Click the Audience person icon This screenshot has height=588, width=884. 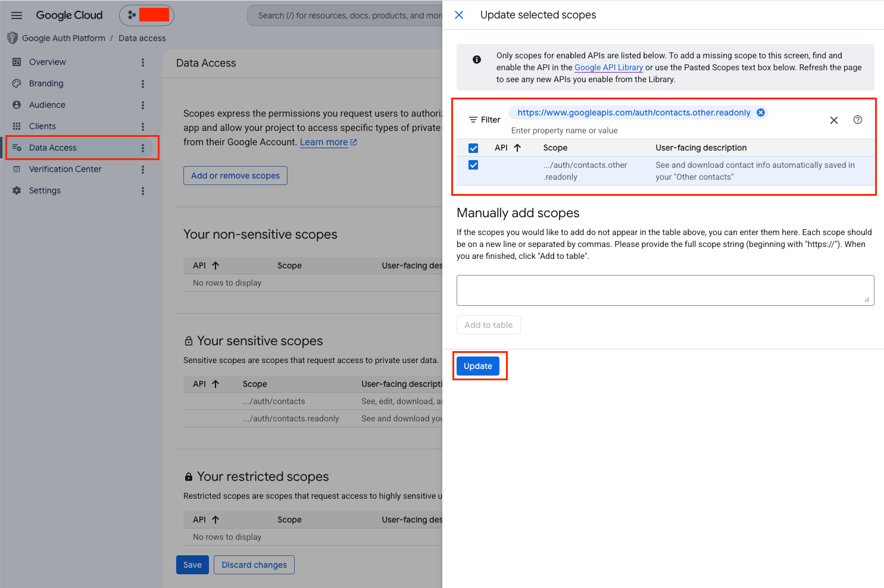[x=17, y=105]
